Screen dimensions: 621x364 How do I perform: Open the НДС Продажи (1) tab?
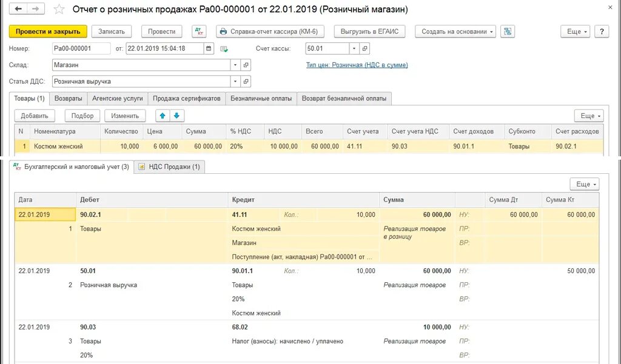point(170,167)
